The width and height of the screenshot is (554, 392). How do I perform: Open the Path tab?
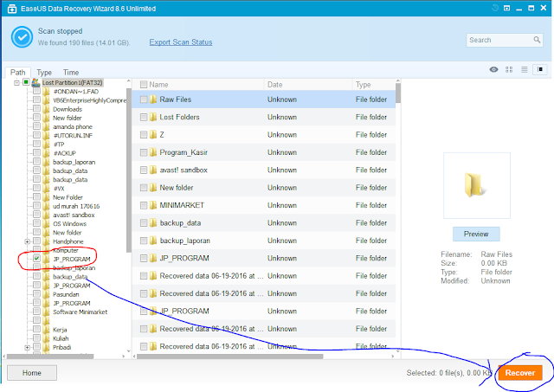[x=17, y=73]
